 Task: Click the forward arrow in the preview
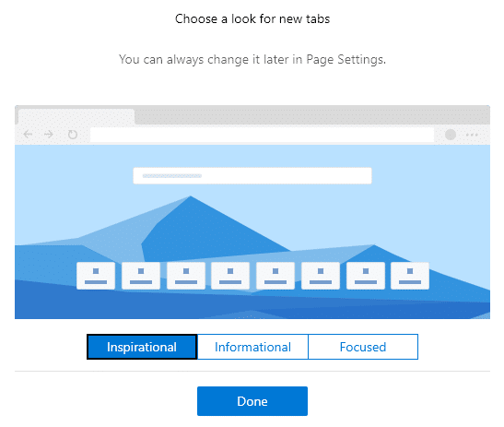[49, 134]
